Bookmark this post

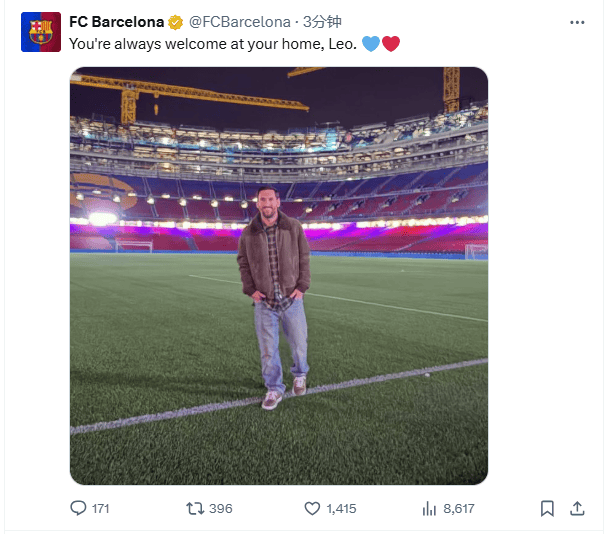point(547,508)
